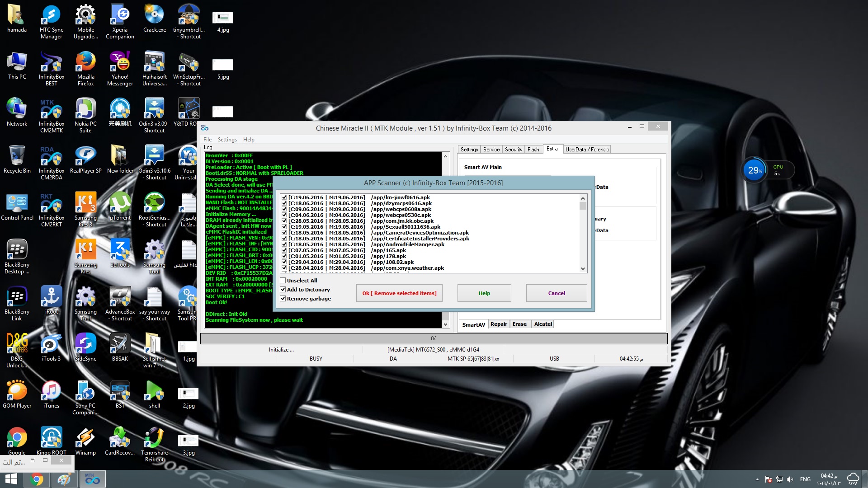Launch the Mozilla Firefox desktop icon

pos(85,68)
